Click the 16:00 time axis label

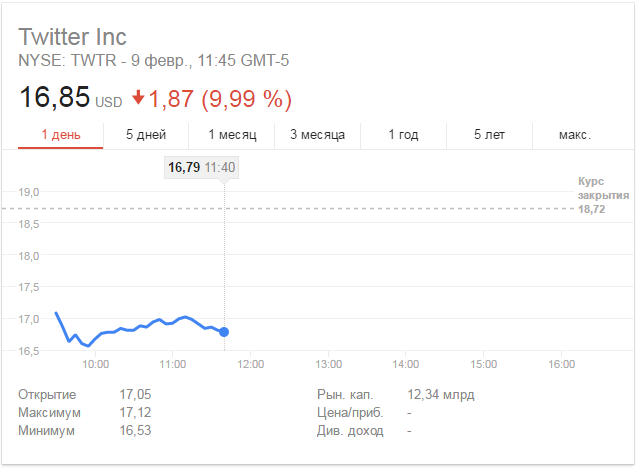click(x=561, y=364)
